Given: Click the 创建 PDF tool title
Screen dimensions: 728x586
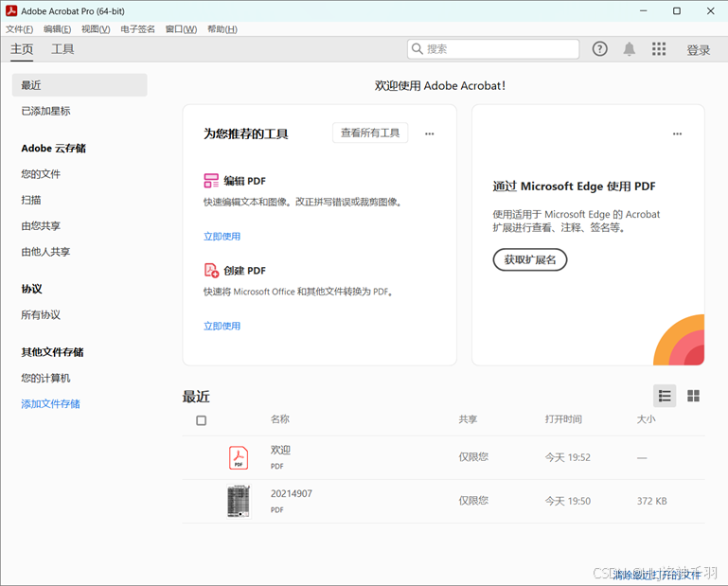Looking at the screenshot, I should tap(244, 270).
